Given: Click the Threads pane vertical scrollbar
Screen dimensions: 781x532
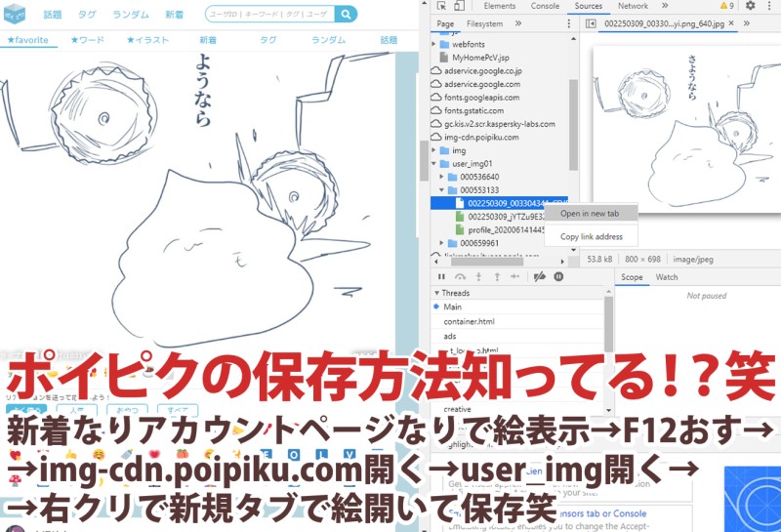Looking at the screenshot, I should point(608,324).
